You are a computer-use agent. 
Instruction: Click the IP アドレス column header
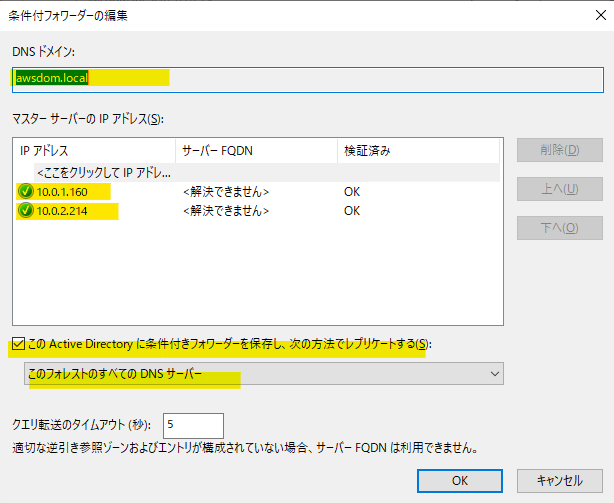pos(93,150)
